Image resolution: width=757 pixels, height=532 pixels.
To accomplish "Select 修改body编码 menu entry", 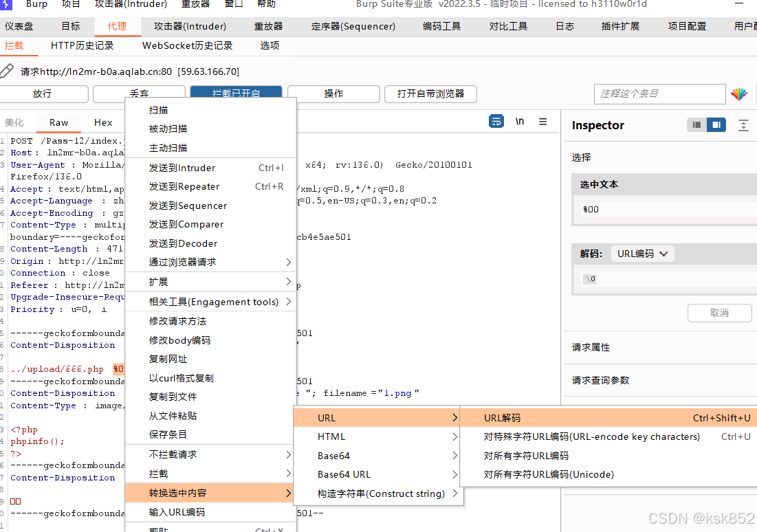I will (x=210, y=340).
